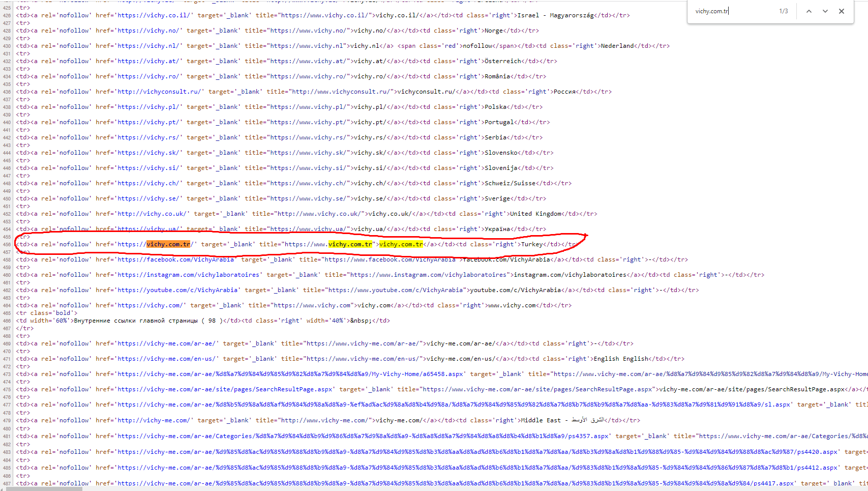Click the cell text 'Slovenija'
The width and height of the screenshot is (868, 491).
[x=501, y=168]
